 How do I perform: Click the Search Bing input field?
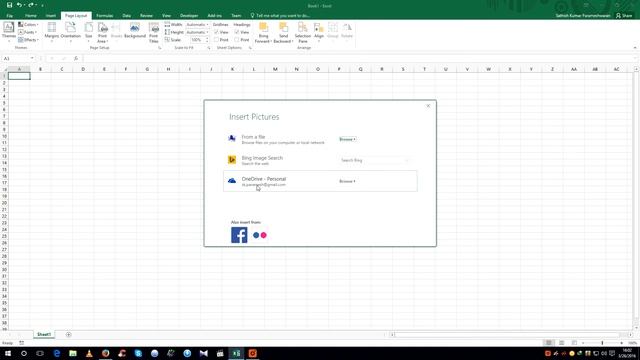[x=374, y=160]
